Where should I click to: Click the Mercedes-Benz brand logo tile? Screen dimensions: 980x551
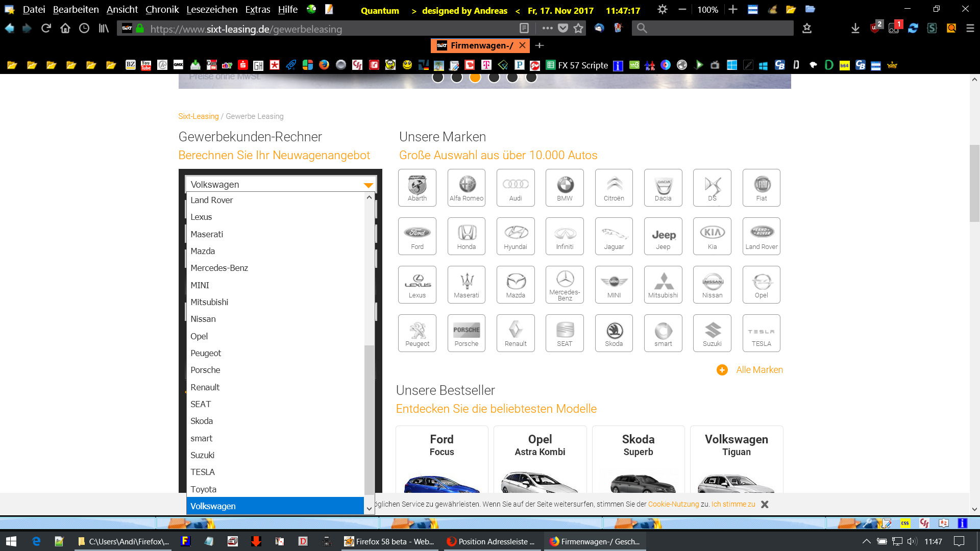[x=565, y=285]
